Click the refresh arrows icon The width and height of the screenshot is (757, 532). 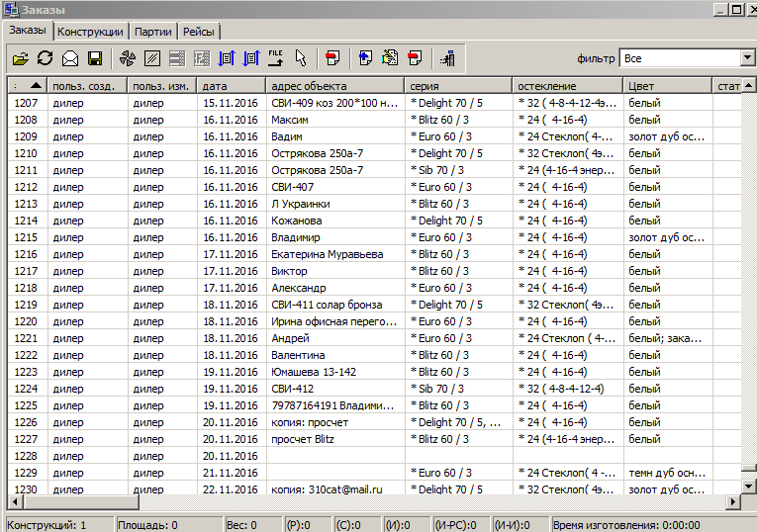pos(45,58)
